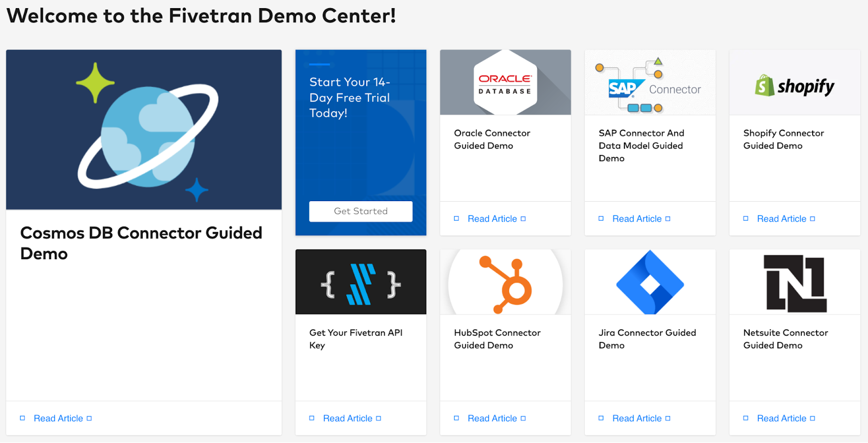Open Read Article link under Jira Connector
This screenshot has height=443, width=868.
coord(637,419)
